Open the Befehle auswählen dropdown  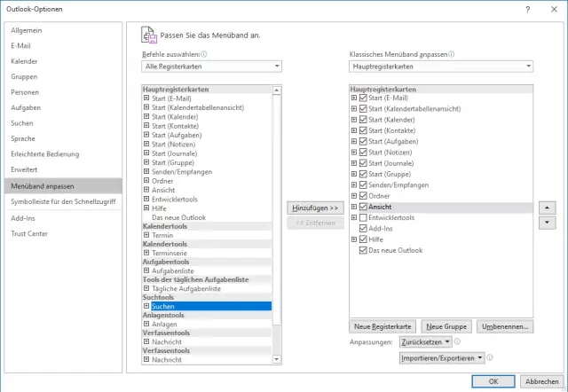(x=211, y=67)
